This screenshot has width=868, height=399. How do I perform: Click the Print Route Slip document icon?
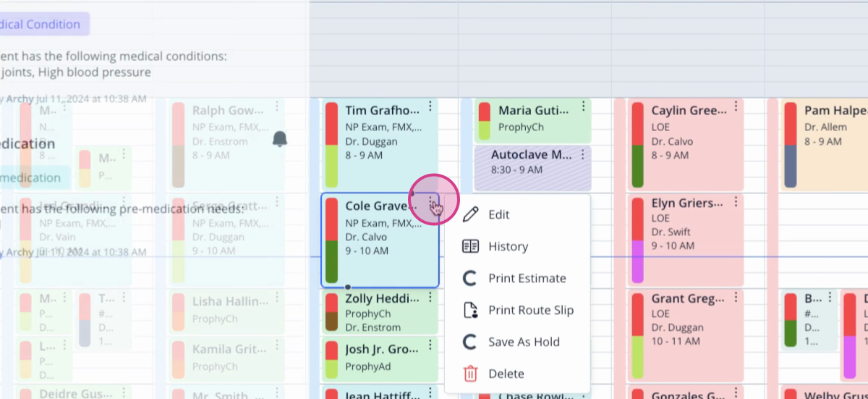[470, 310]
